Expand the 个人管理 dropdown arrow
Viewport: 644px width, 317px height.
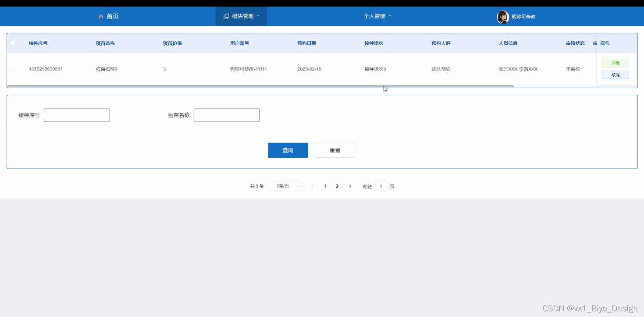[390, 16]
